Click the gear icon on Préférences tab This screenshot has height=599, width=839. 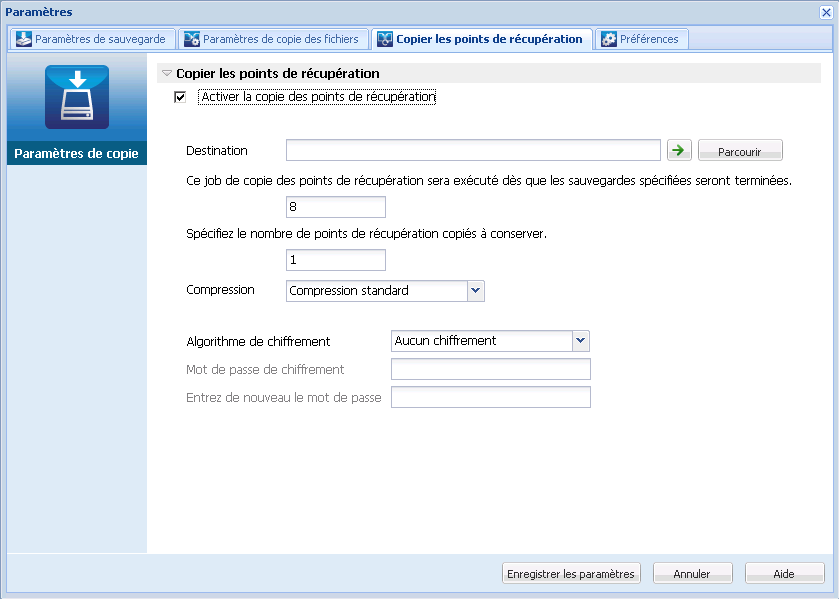607,39
